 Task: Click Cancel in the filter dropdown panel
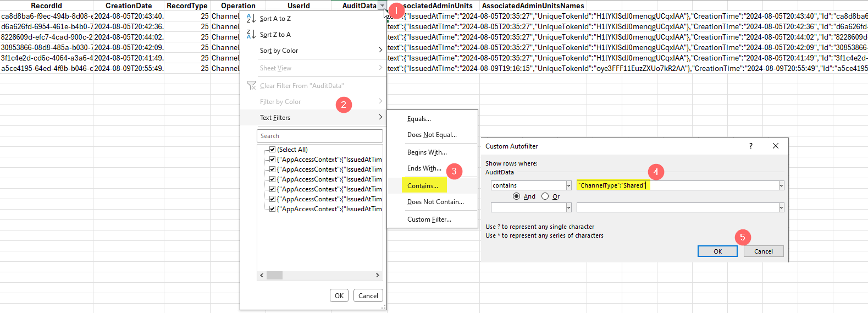368,295
